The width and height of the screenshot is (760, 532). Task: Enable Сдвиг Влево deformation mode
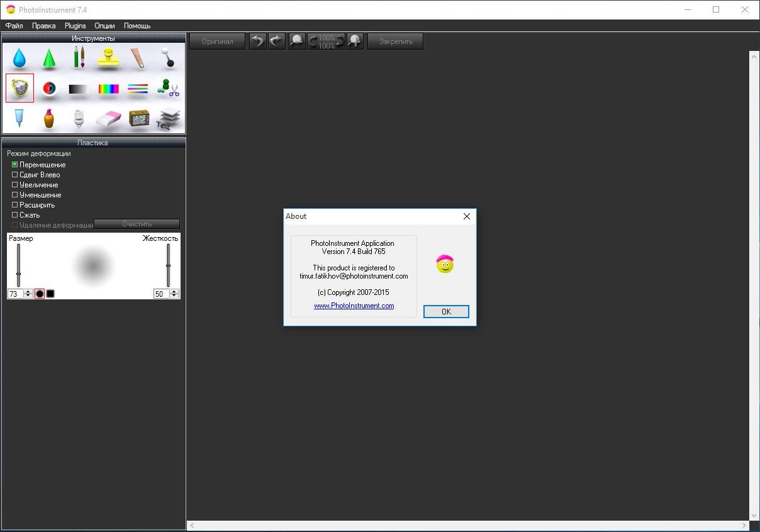(36, 175)
